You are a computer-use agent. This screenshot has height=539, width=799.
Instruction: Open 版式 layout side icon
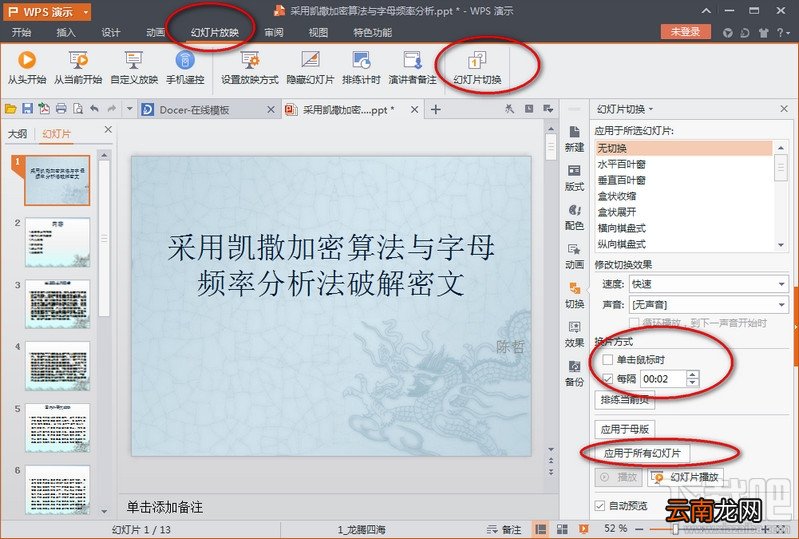574,178
